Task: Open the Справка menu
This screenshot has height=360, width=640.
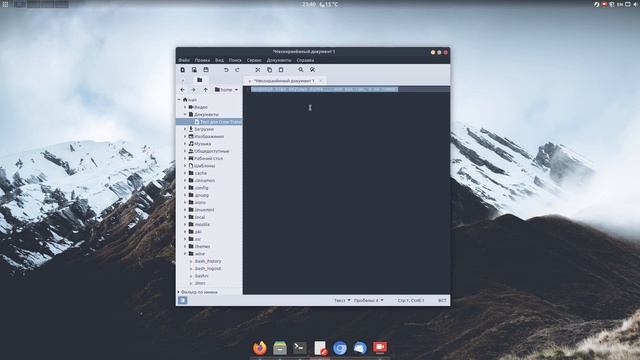Action: [x=305, y=60]
